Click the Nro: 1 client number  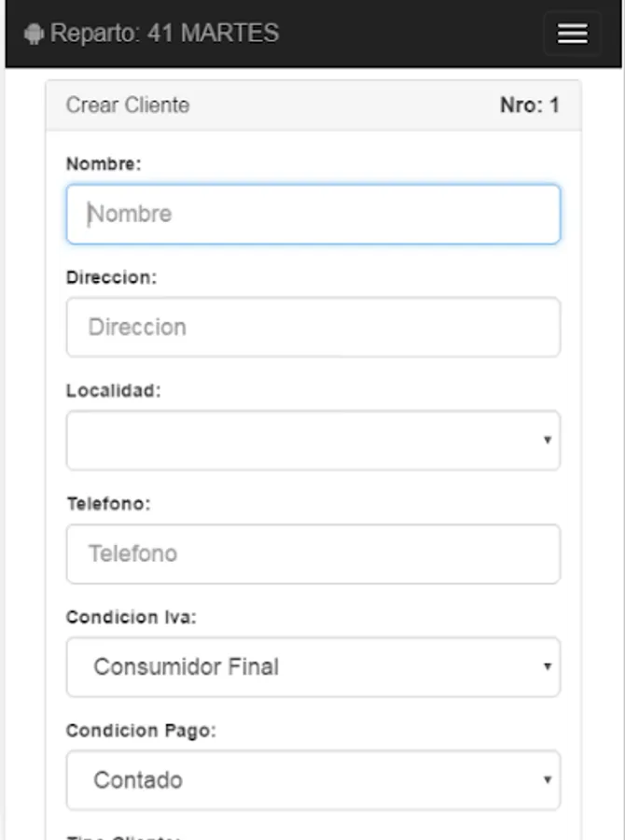[529, 105]
